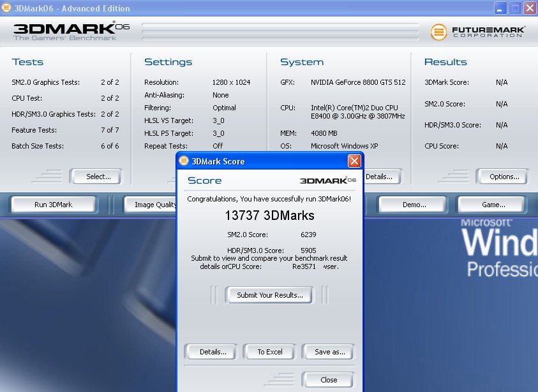This screenshot has width=538, height=392.
Task: Click the MEM value 4080 MB
Action: pos(324,133)
